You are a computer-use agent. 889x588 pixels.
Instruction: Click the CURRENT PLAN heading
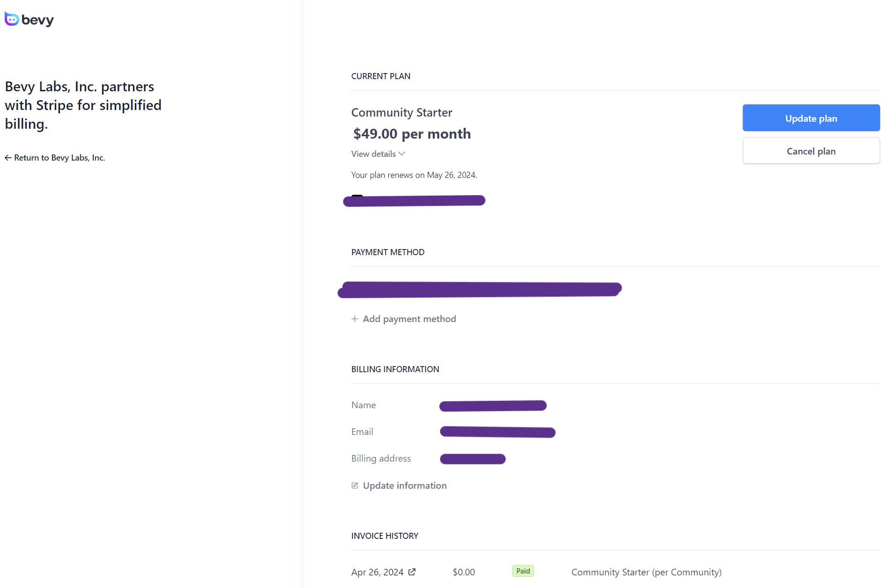[x=381, y=76]
